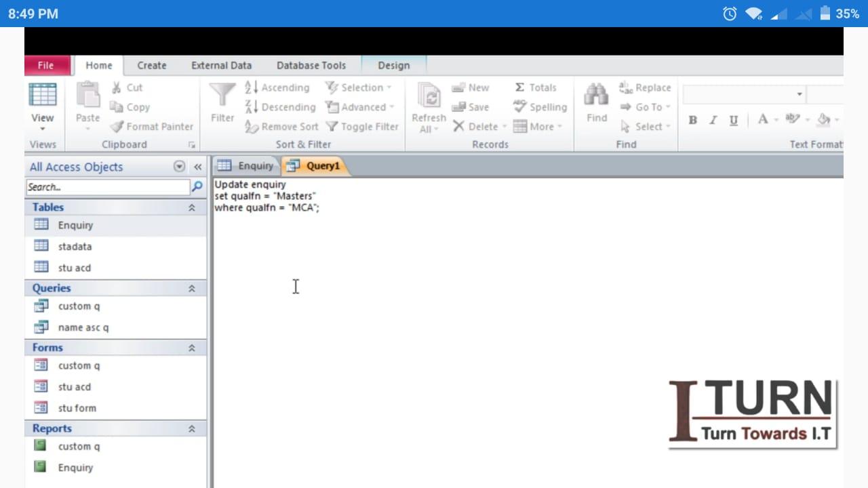
Task: Open the Advanced filter options dropdown
Action: pyautogui.click(x=360, y=107)
